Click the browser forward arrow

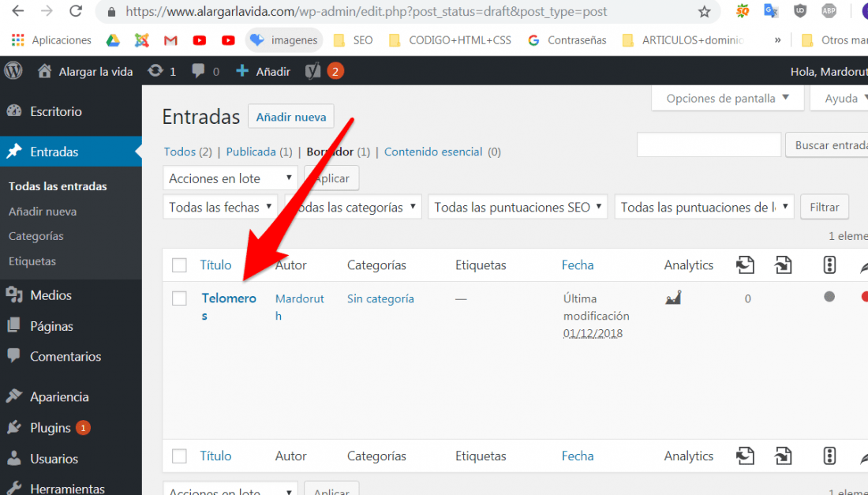click(x=47, y=11)
